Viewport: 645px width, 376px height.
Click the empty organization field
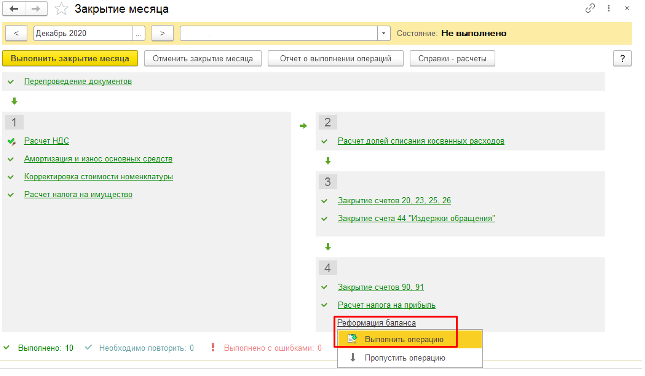[279, 33]
